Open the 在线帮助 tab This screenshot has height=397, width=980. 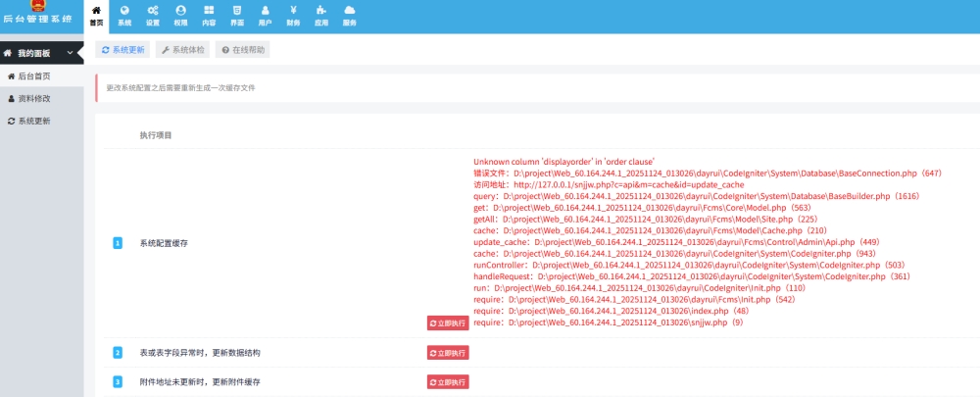pos(243,49)
